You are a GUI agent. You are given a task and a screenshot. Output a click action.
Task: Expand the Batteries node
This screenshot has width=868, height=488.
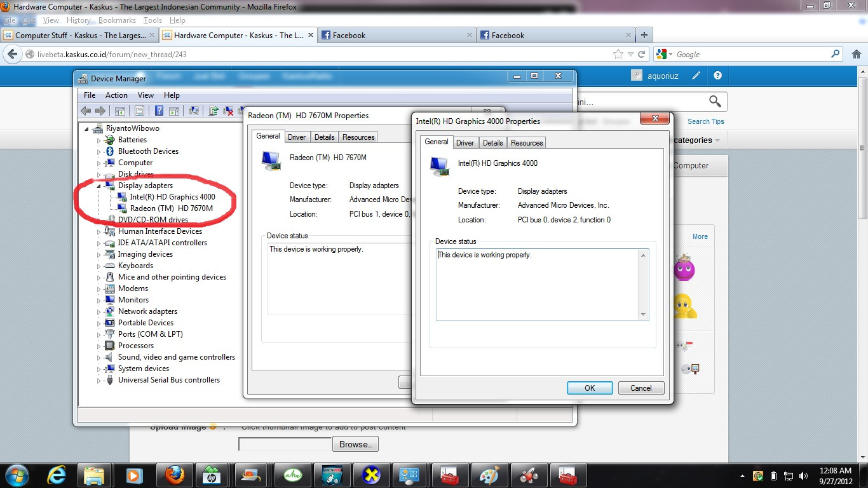click(x=98, y=140)
